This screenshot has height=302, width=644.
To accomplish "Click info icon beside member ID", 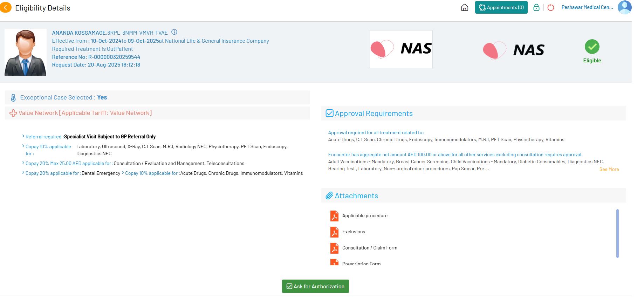I will pyautogui.click(x=174, y=32).
